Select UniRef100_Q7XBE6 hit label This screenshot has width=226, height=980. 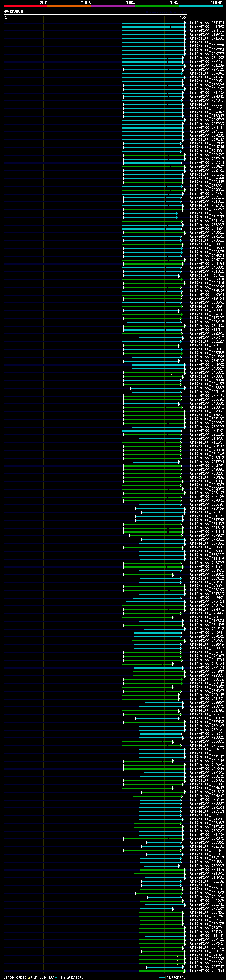click(207, 512)
